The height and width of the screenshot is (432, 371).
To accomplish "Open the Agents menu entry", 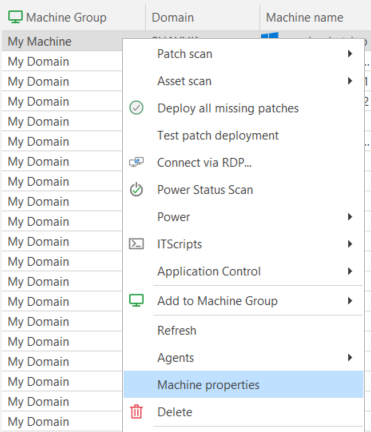I will 243,358.
